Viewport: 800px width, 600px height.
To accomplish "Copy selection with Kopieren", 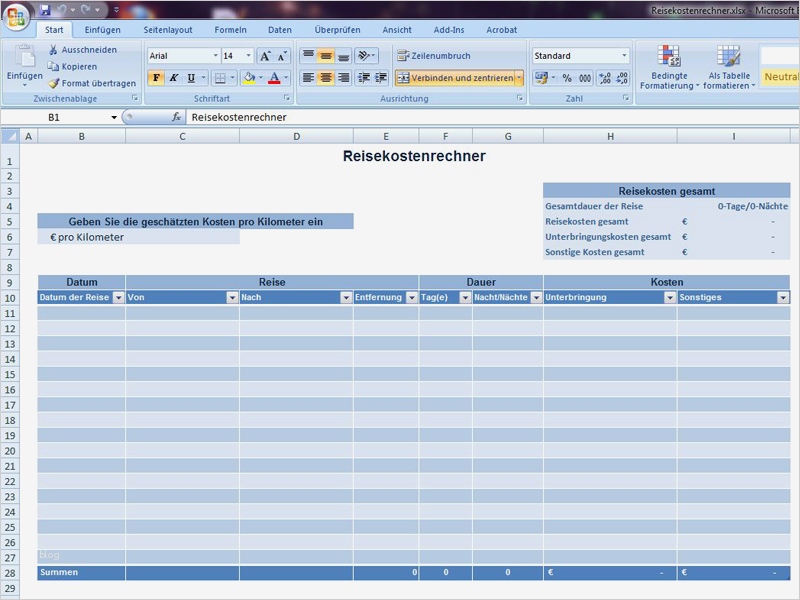I will (x=72, y=66).
